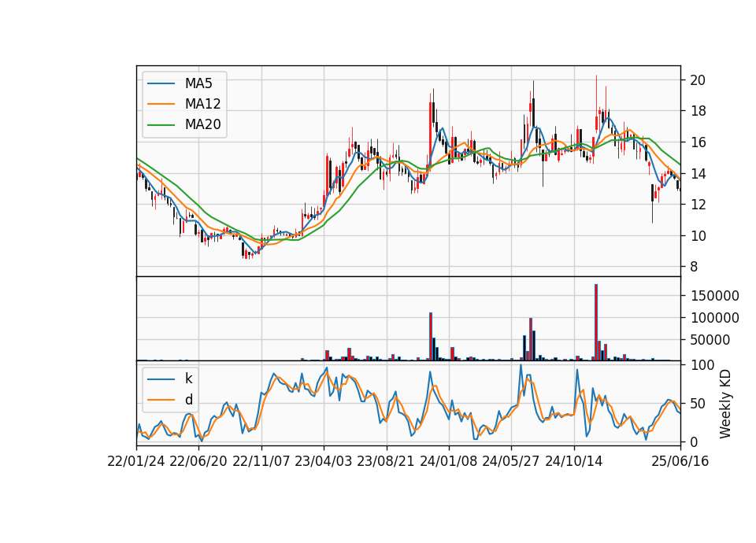
Task: Click the orange MA12 legend line sample
Action: click(x=161, y=104)
